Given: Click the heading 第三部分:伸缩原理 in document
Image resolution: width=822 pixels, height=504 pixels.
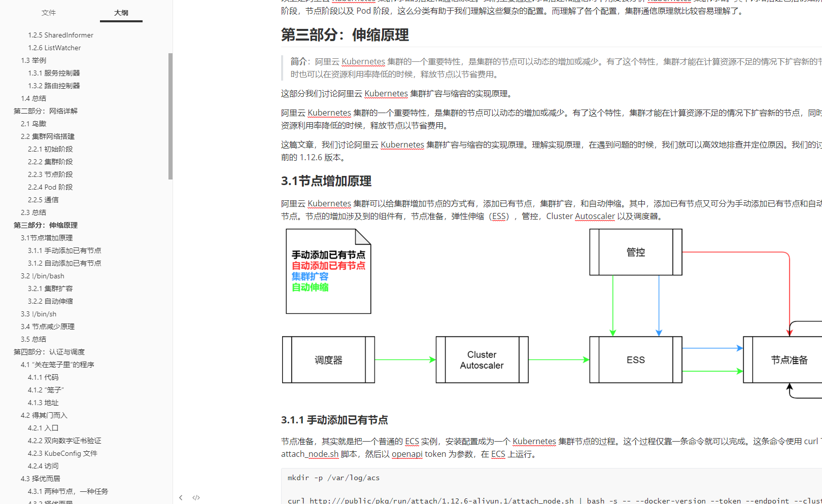Looking at the screenshot, I should click(345, 35).
